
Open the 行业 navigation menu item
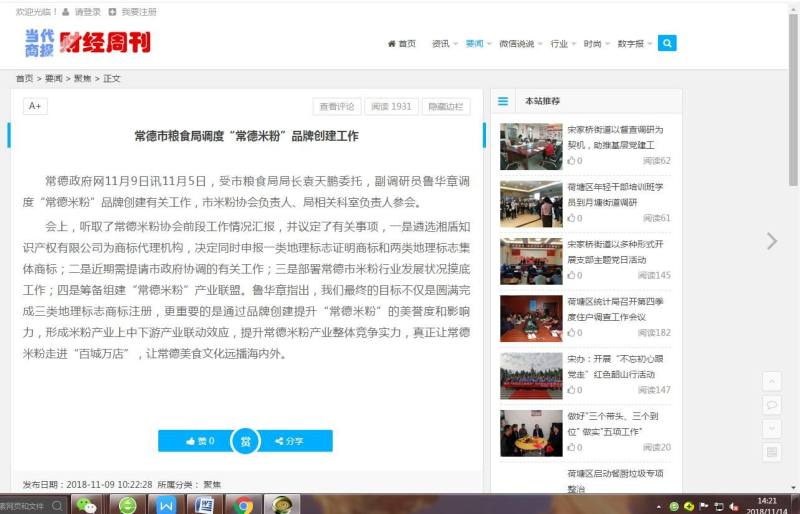563,44
